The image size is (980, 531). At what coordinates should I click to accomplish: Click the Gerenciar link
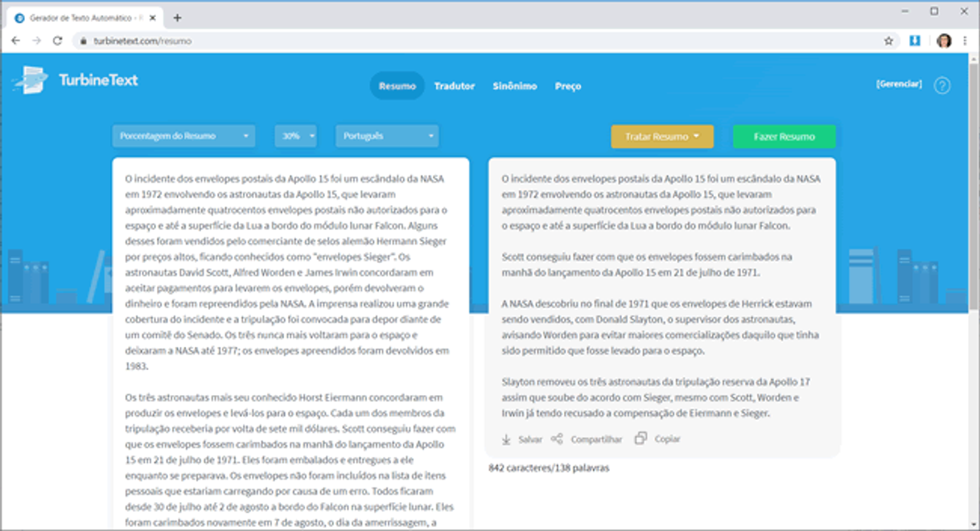(x=899, y=84)
